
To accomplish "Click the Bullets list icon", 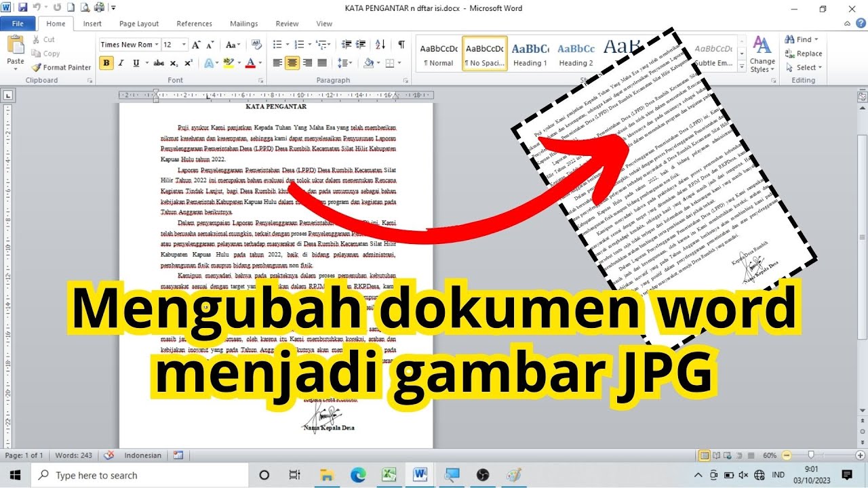I will (277, 45).
